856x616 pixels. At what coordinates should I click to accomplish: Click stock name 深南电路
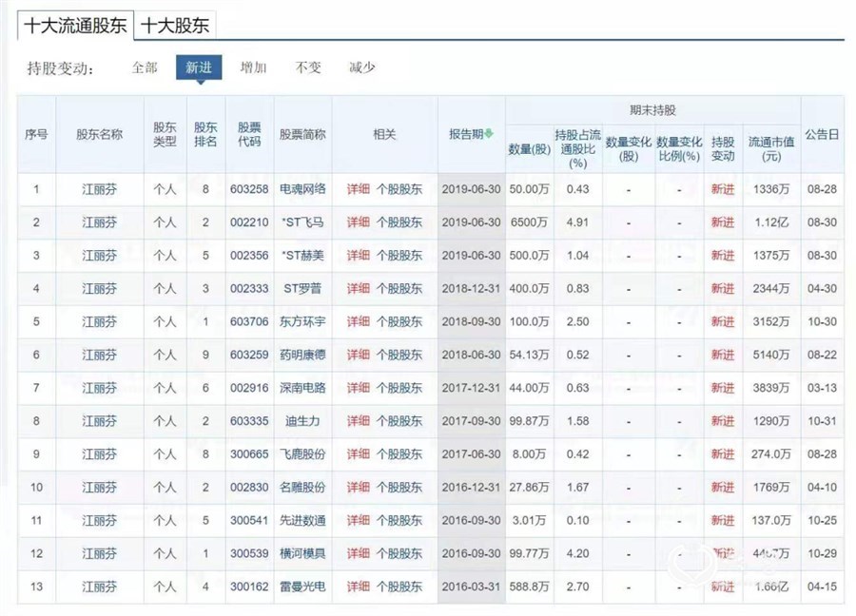coord(302,388)
